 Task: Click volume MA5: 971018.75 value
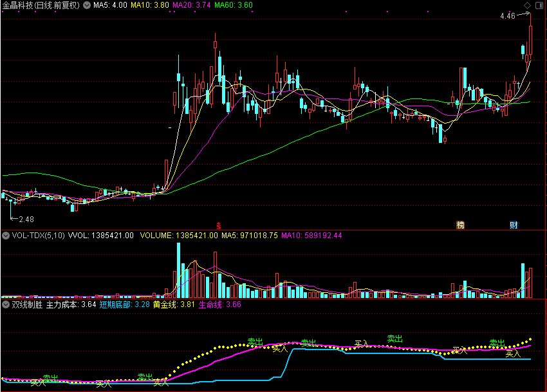coord(250,236)
